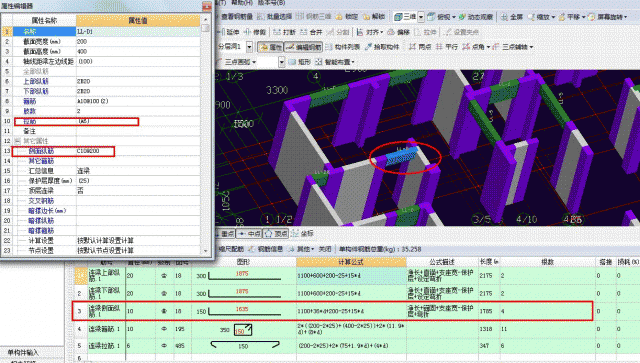Toggle the 中点 midpoint snap
Viewport: 640px width, 363px height.
pos(250,234)
